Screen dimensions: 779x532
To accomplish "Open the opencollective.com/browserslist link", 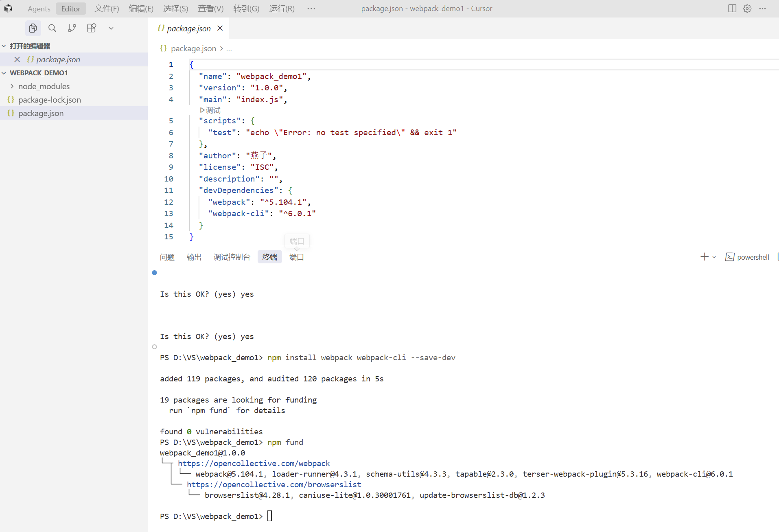I will [x=274, y=484].
